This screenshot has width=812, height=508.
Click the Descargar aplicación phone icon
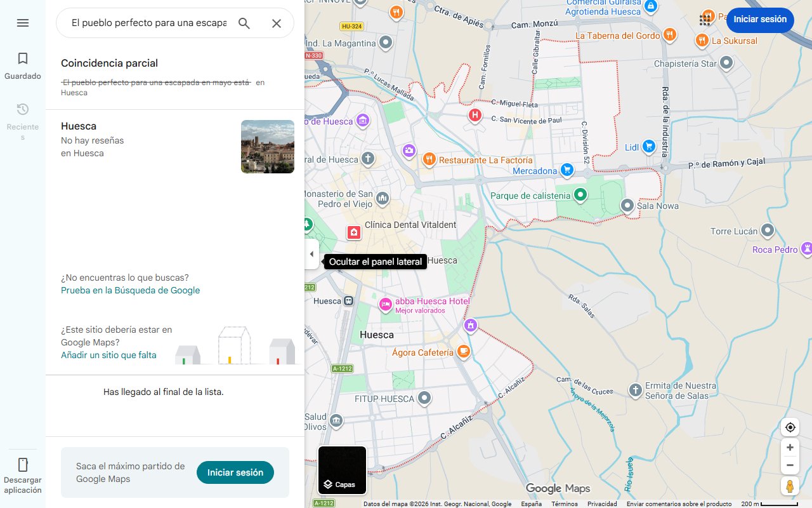tap(22, 464)
